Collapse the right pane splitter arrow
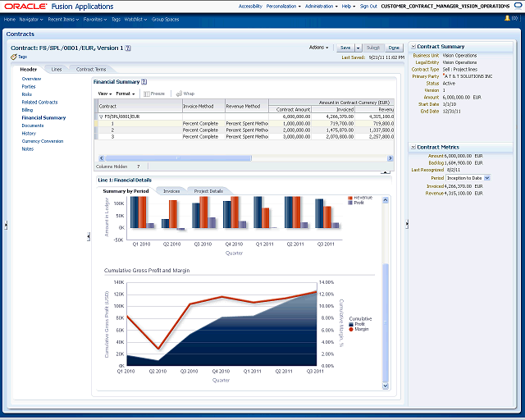 click(407, 224)
